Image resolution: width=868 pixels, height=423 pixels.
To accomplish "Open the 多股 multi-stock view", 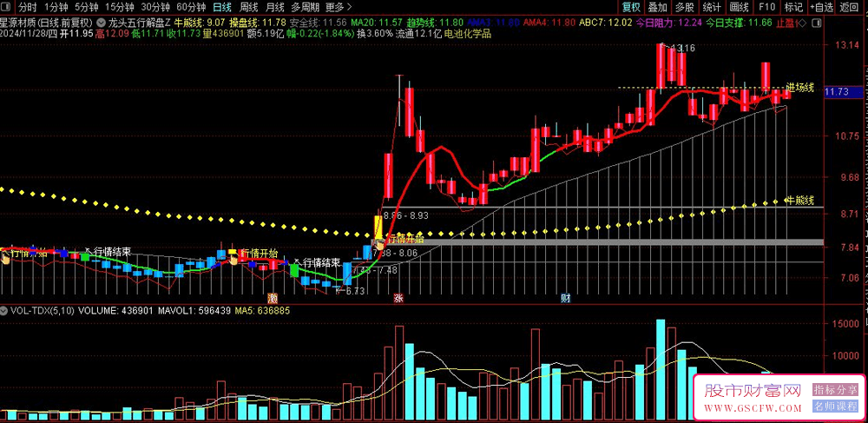I will pyautogui.click(x=685, y=7).
